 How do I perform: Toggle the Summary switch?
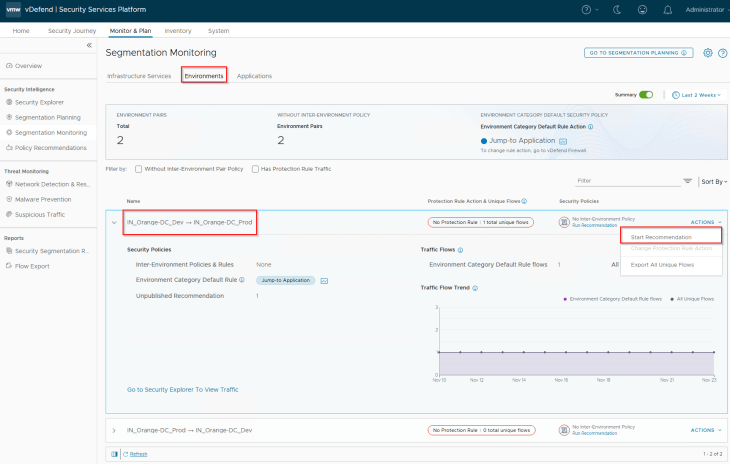646,94
